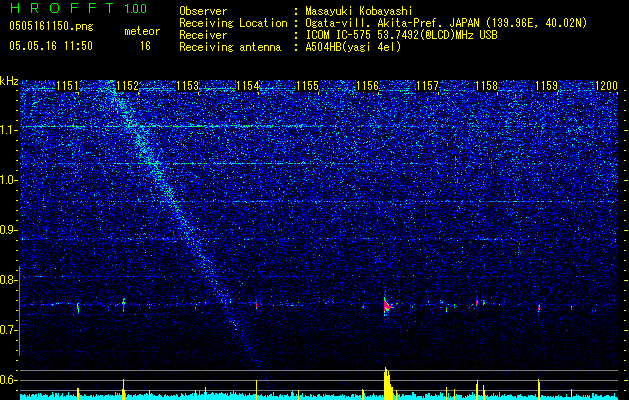
Task: Click the HROFFT program title
Action: click(62, 8)
